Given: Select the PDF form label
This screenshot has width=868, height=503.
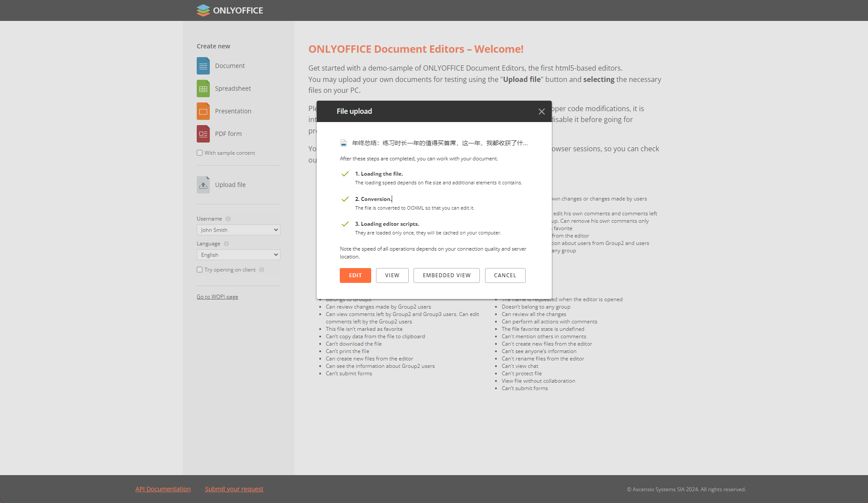Looking at the screenshot, I should pyautogui.click(x=228, y=134).
